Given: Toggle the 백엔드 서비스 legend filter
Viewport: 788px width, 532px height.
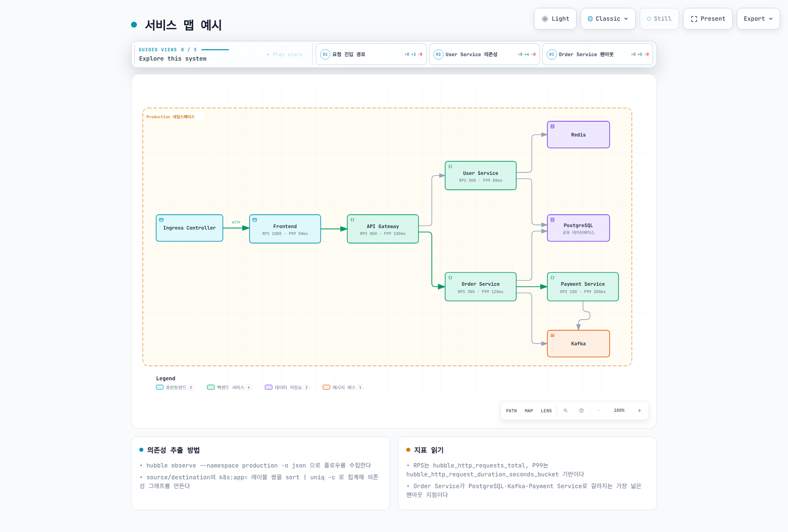Looking at the screenshot, I should click(x=230, y=387).
